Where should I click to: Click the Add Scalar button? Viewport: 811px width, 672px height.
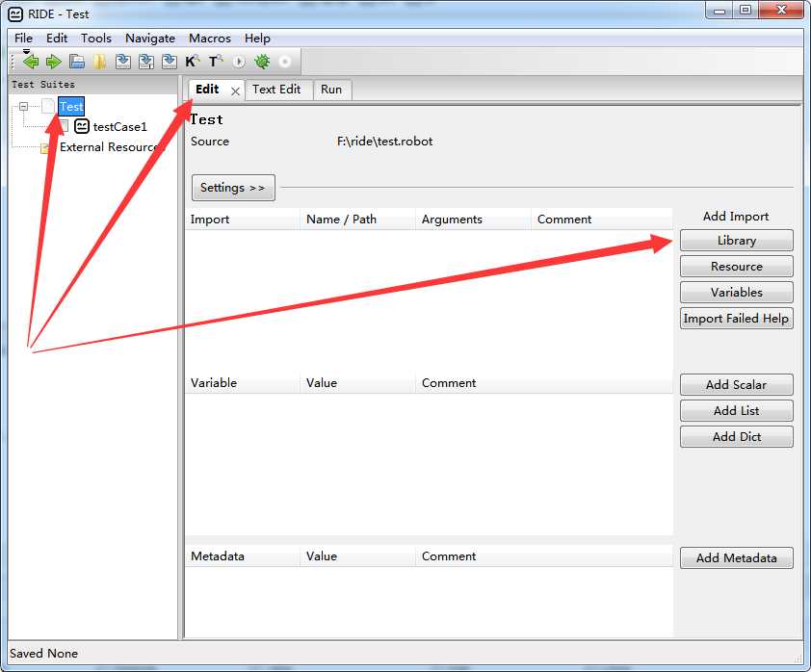(x=737, y=384)
